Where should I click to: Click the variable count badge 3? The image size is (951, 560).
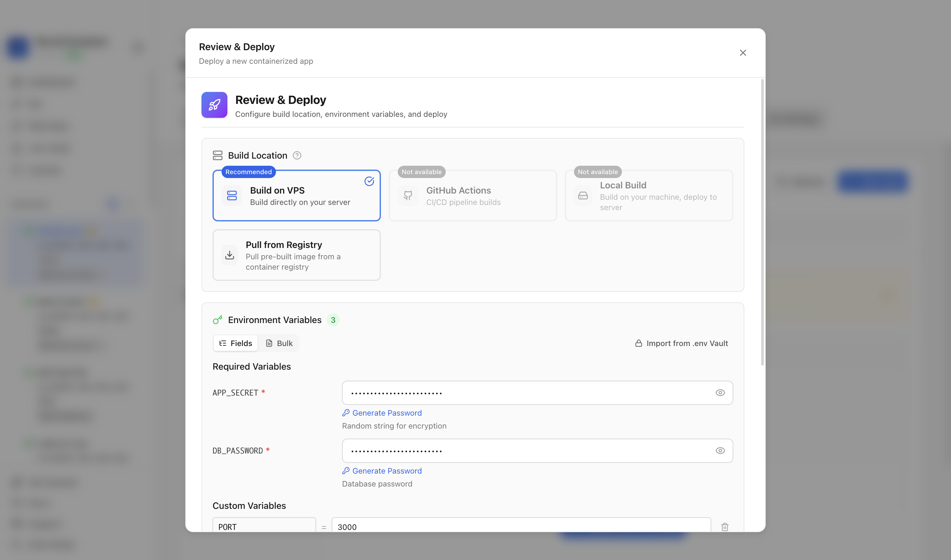tap(333, 320)
